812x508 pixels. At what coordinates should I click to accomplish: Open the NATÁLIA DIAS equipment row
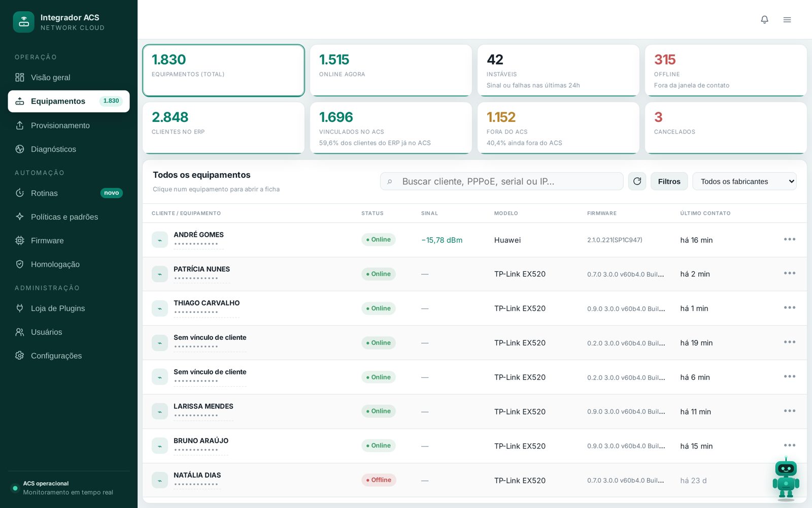[x=475, y=480]
